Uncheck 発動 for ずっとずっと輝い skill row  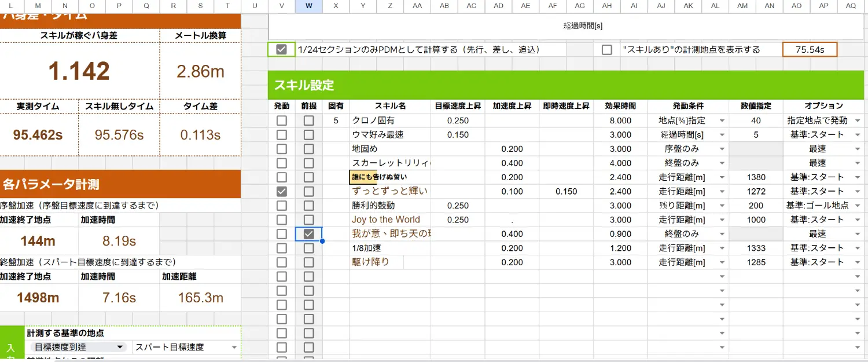click(282, 191)
